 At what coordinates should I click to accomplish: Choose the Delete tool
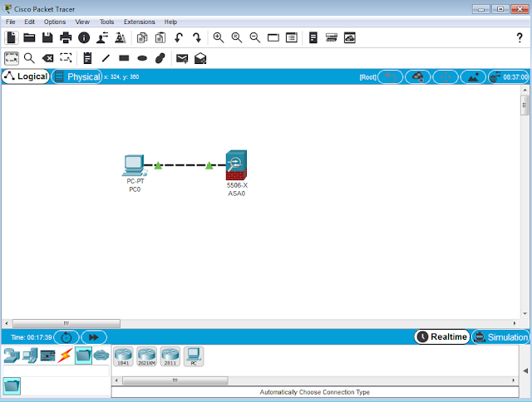pos(48,58)
